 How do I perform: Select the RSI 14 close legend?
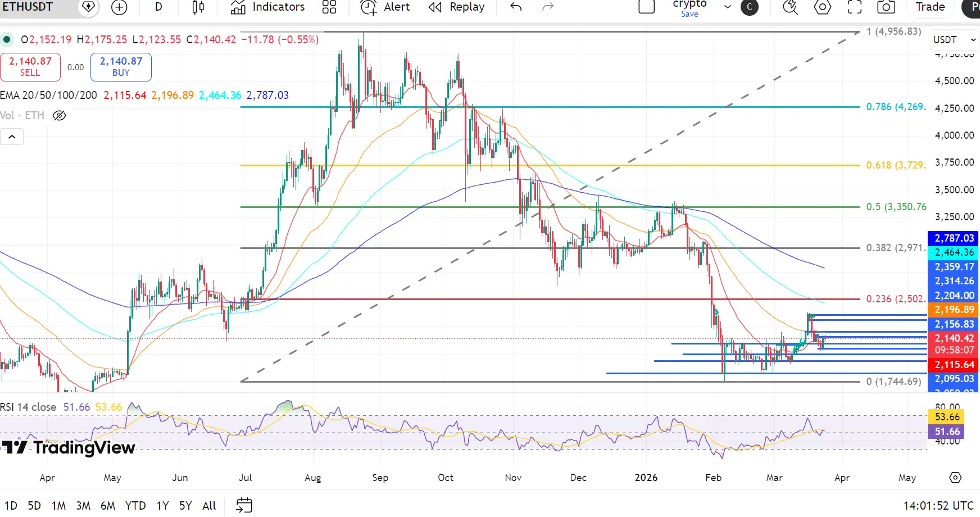[x=28, y=407]
